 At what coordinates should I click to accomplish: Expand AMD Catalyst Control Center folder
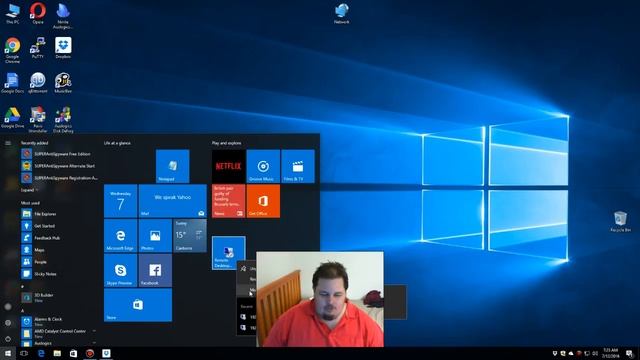coord(60,333)
